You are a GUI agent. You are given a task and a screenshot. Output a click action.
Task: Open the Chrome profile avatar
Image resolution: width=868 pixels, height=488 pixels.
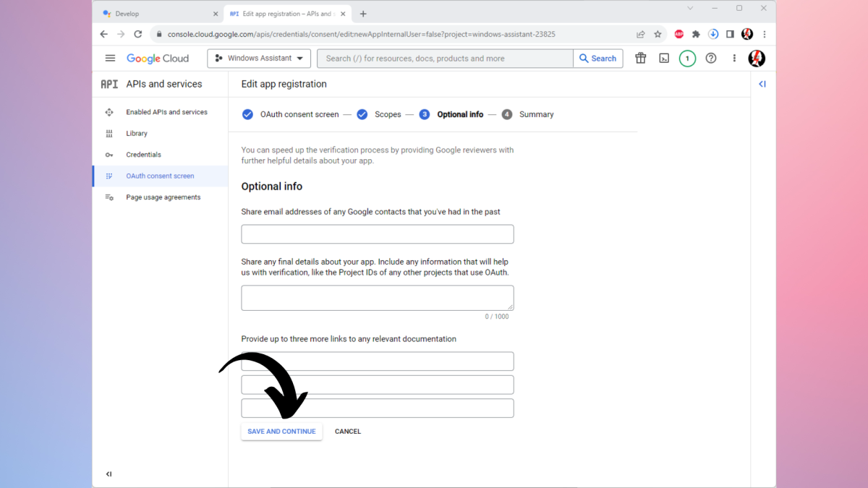point(747,34)
